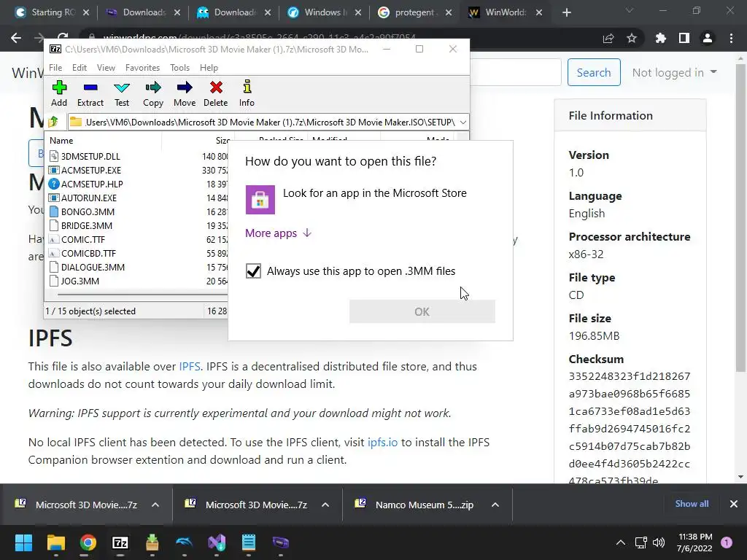The height and width of the screenshot is (560, 747).
Task: Click Show all downloads
Action: (692, 504)
